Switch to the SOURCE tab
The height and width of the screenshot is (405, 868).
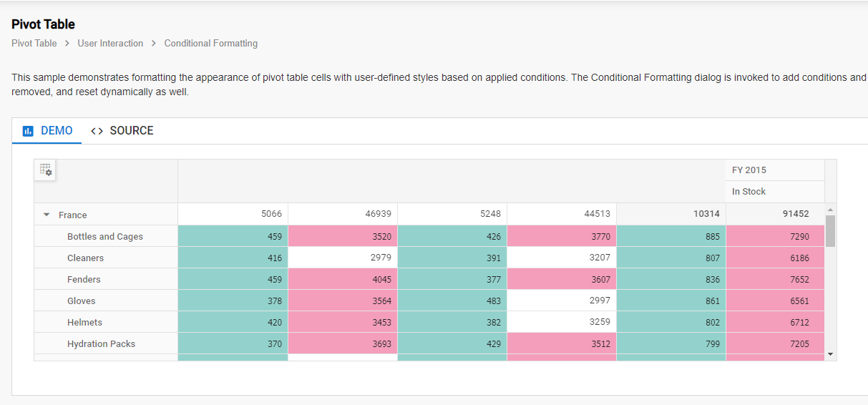point(122,131)
